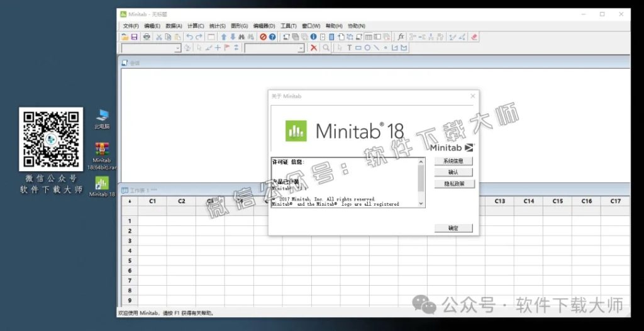This screenshot has height=331, width=644.
Task: Click the worksheet data direction arrow cell
Action: click(130, 201)
